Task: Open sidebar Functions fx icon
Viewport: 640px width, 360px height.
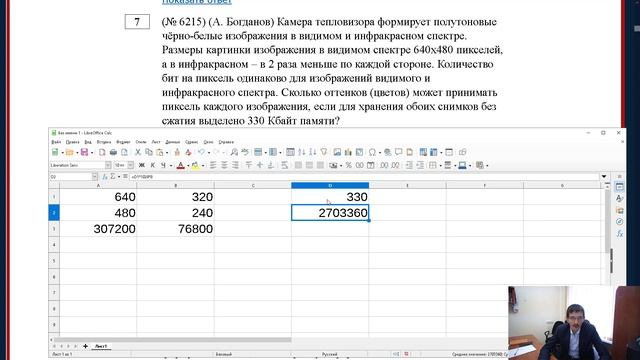Action: pyautogui.click(x=620, y=233)
